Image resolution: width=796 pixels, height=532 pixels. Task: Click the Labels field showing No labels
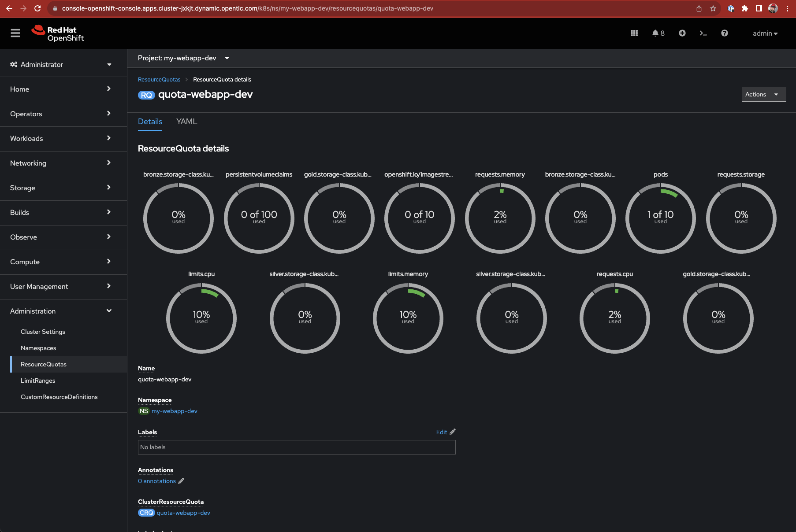296,447
